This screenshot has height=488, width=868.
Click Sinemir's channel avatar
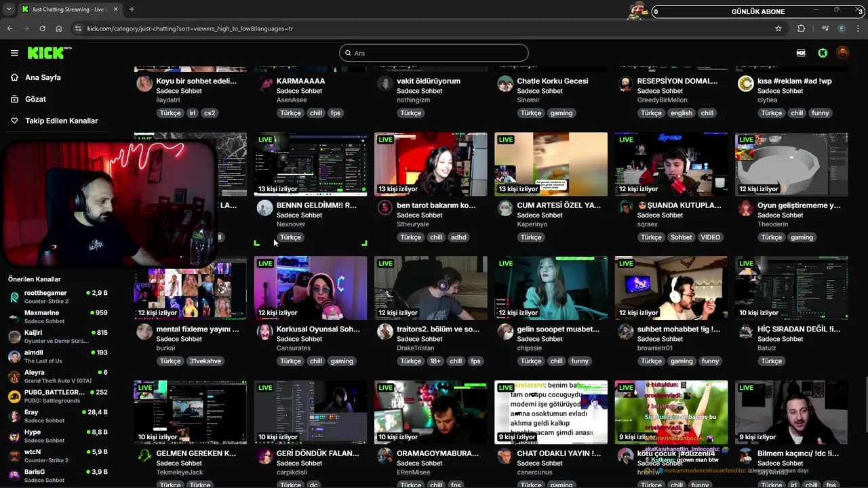point(505,83)
